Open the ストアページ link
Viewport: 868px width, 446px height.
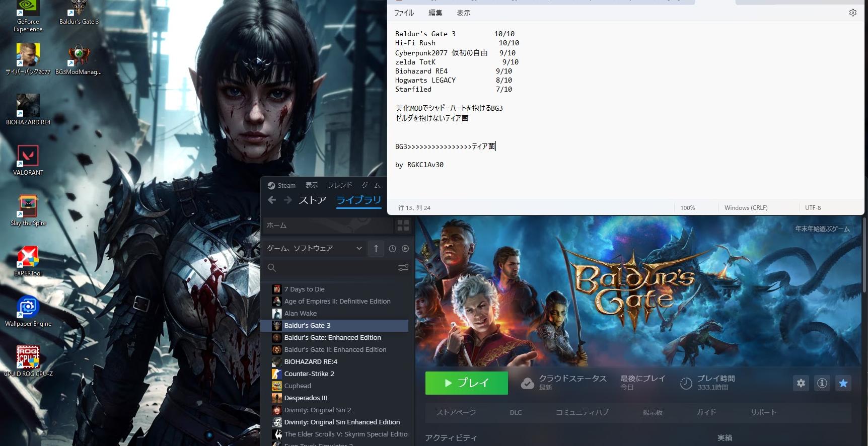(x=456, y=412)
